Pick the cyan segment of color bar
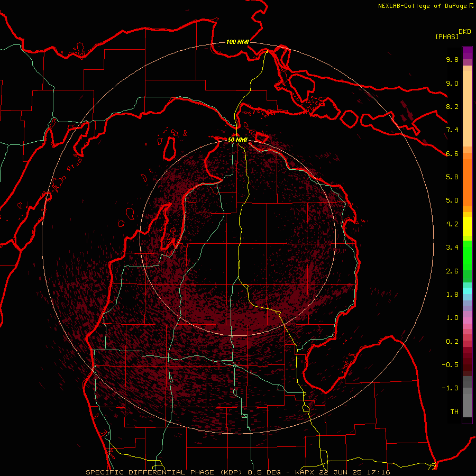The width and height of the screenshot is (476, 476). 467,291
